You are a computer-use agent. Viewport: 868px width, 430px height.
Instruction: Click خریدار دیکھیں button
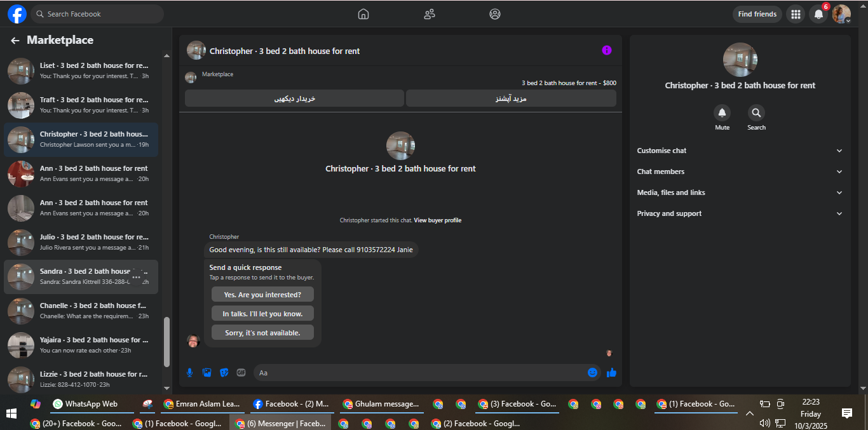point(294,98)
